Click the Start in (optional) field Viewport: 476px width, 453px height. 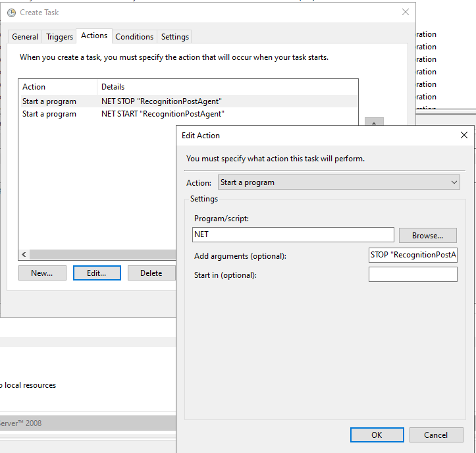coord(413,274)
